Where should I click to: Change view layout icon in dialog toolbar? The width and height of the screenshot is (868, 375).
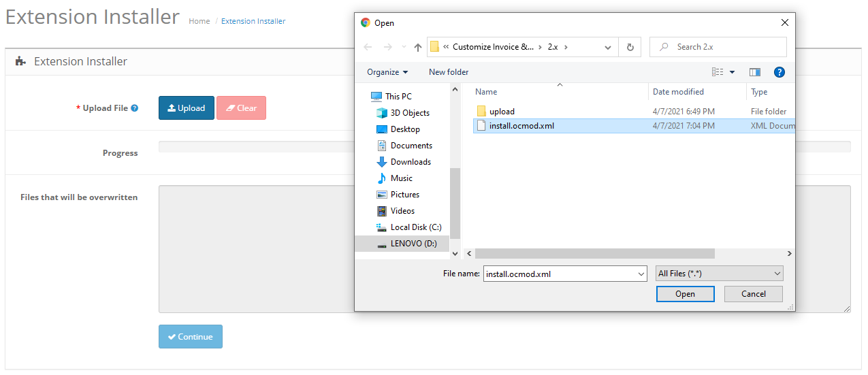pos(718,72)
